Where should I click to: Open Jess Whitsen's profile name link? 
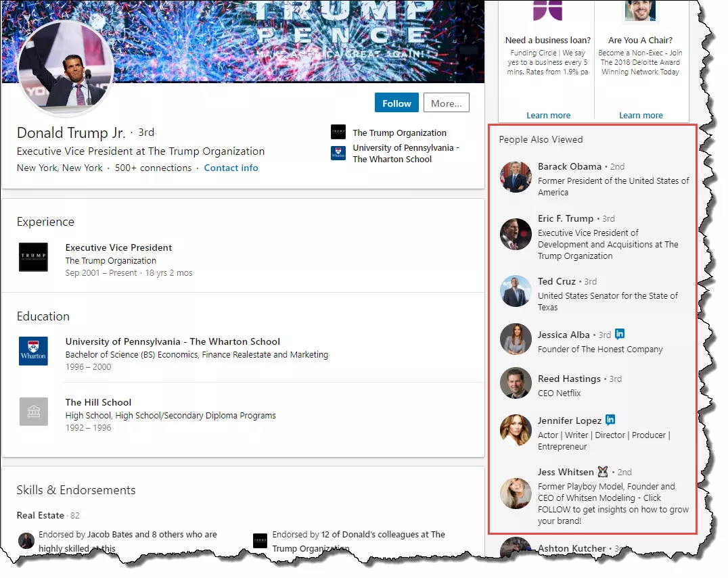pos(566,472)
